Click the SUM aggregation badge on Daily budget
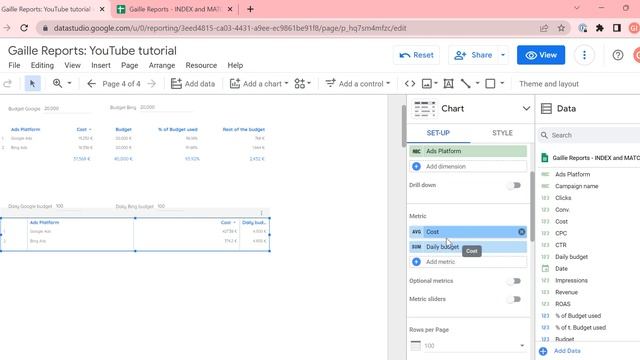Screen dimensions: 640x360 pyautogui.click(x=416, y=247)
